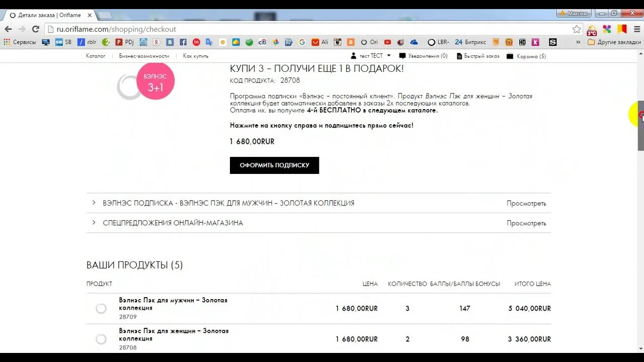Open the weather extension showing 3°C

[592, 30]
